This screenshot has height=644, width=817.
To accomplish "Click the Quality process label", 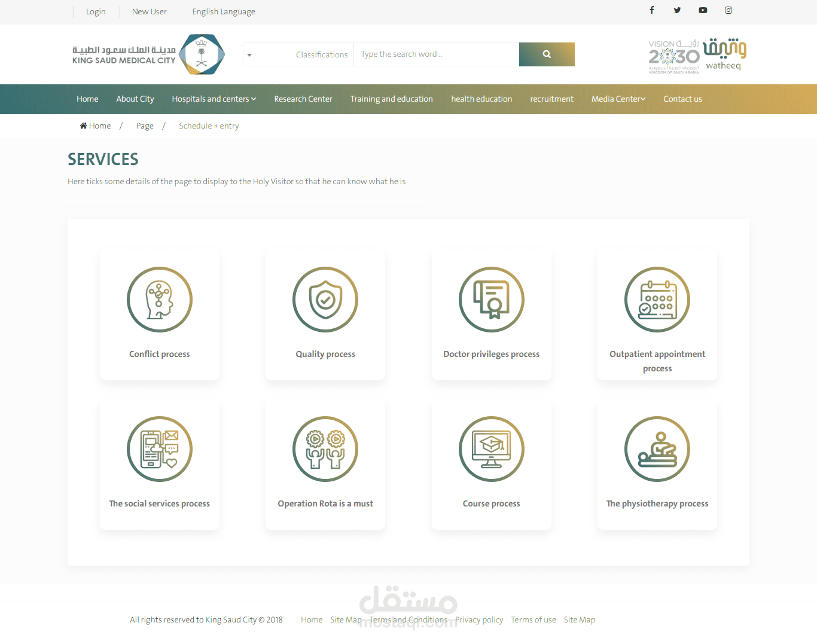I will (325, 354).
